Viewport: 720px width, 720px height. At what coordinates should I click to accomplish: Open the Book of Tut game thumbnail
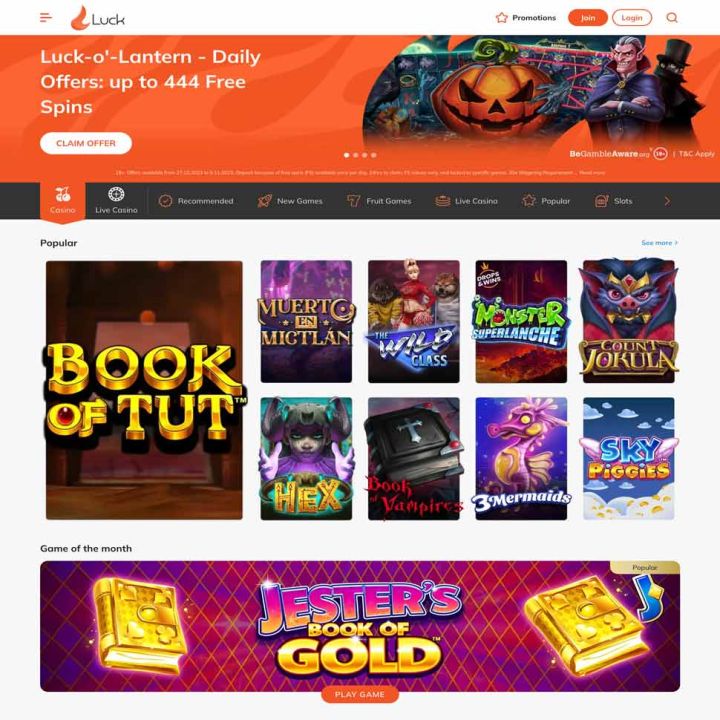point(144,390)
